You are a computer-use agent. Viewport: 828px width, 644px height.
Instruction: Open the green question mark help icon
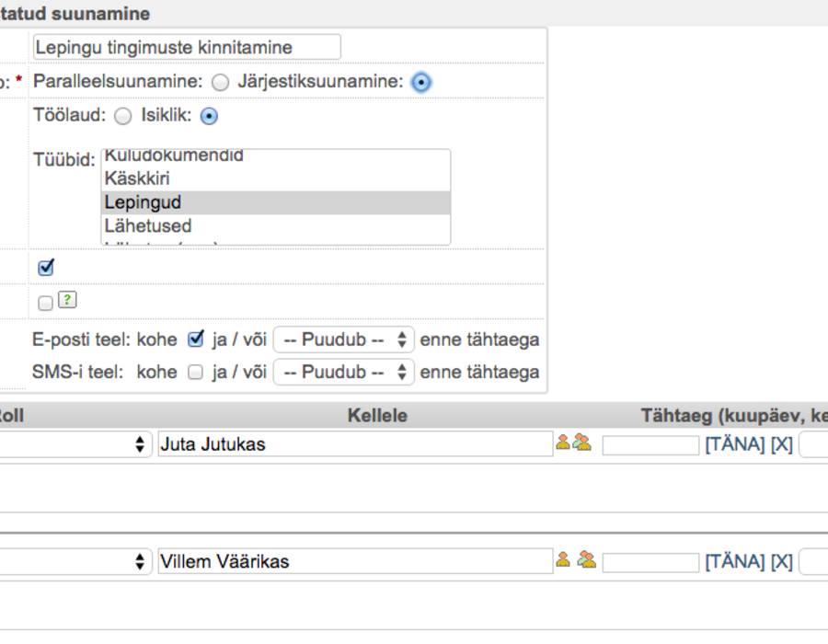[x=67, y=300]
